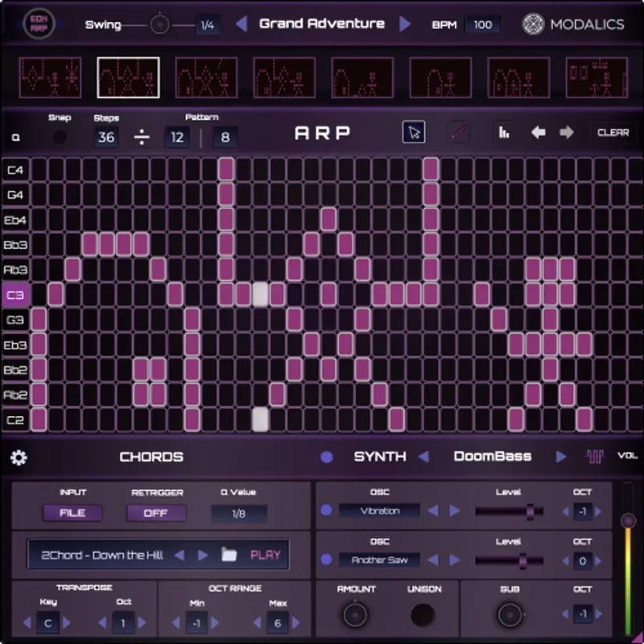Click the Q quantize icon

point(15,137)
